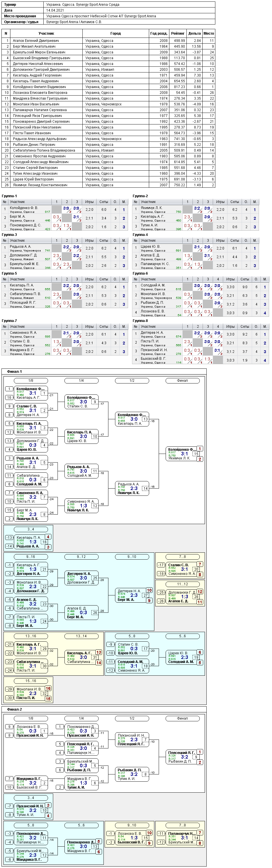The width and height of the screenshot is (272, 868).
Task: Click the Группа-8 heading
Action: [140, 321]
